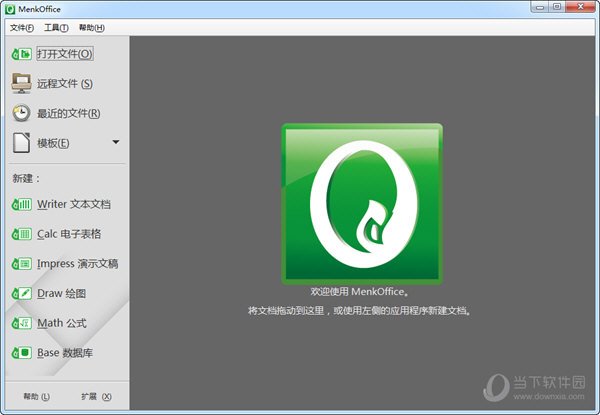Open the 工具(T) menu

(x=56, y=28)
